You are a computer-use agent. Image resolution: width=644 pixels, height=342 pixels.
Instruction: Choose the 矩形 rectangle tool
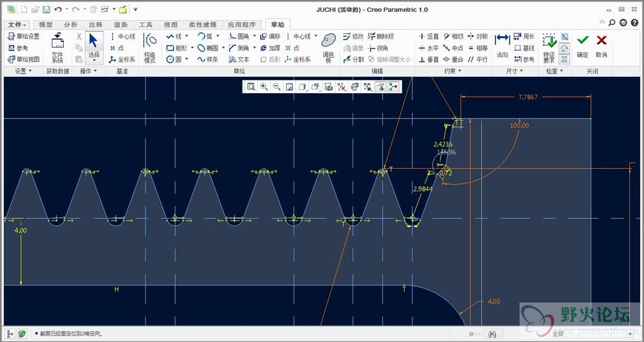[x=176, y=48]
